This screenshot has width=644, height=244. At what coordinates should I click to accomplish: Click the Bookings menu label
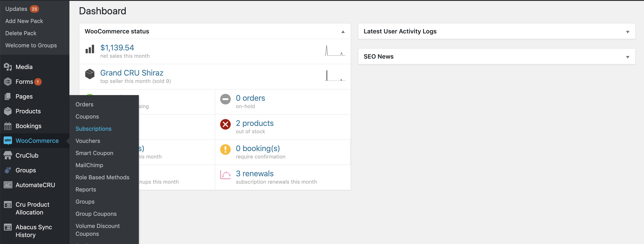pos(28,126)
